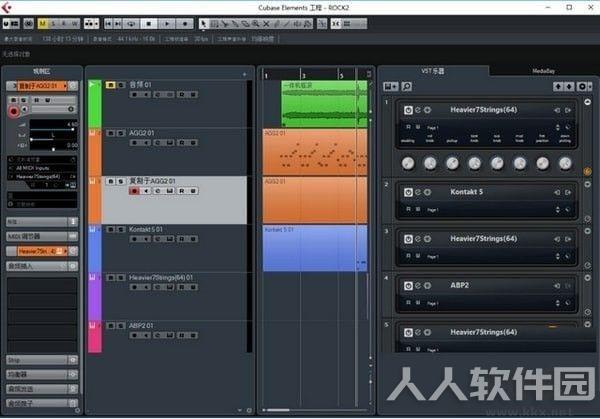This screenshot has height=419, width=600.
Task: Start playback with the Play button
Action: click(167, 24)
